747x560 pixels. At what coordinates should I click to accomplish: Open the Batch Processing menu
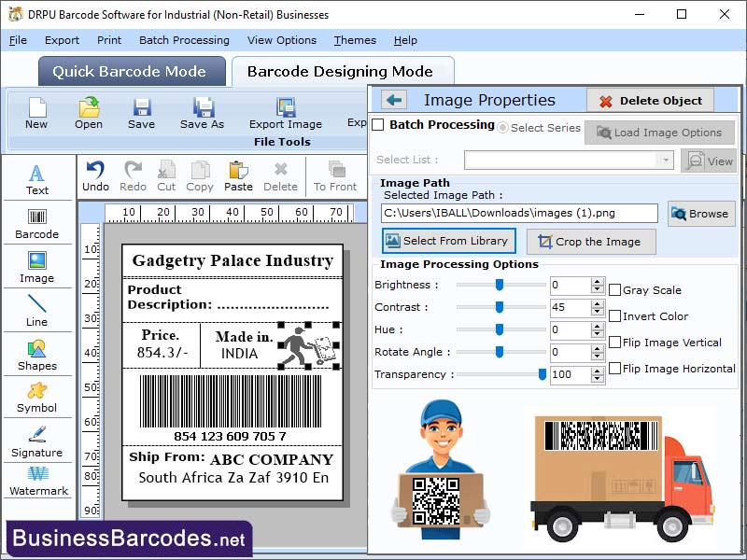click(x=184, y=40)
